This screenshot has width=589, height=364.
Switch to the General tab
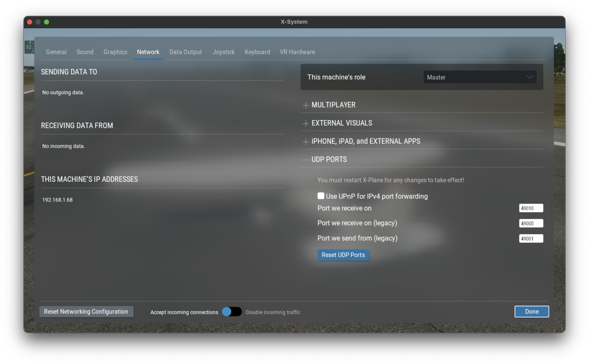(x=56, y=52)
